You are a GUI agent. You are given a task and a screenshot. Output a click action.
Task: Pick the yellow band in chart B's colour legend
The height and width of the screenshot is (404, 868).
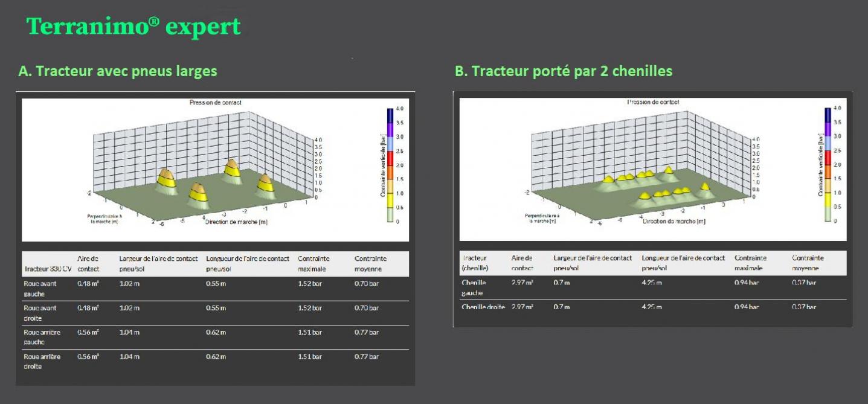[x=828, y=200]
